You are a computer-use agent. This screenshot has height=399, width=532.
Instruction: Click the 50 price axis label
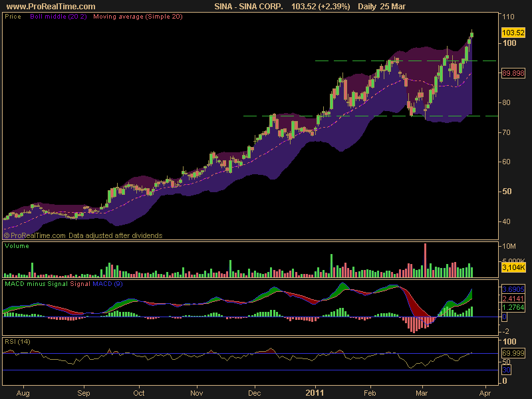(506, 192)
